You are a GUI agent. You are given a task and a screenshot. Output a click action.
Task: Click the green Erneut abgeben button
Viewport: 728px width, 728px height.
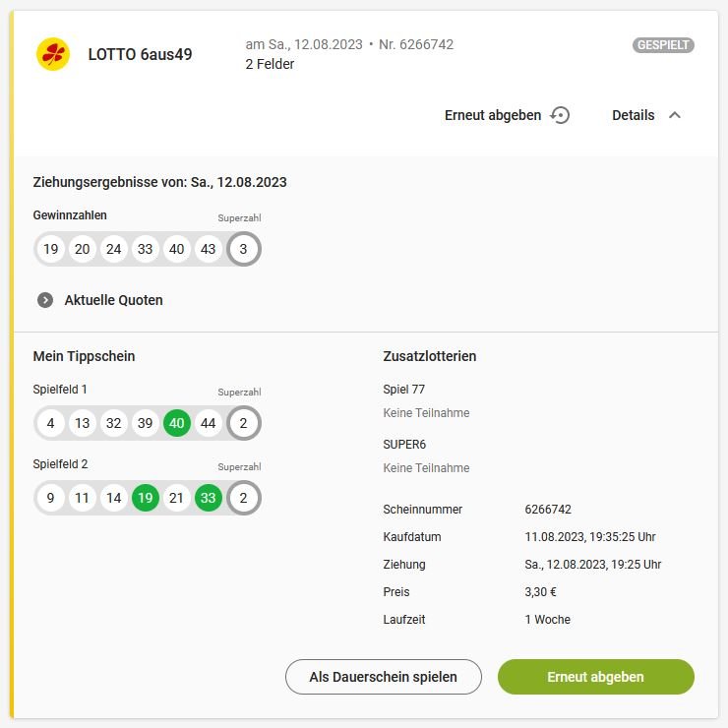point(595,677)
